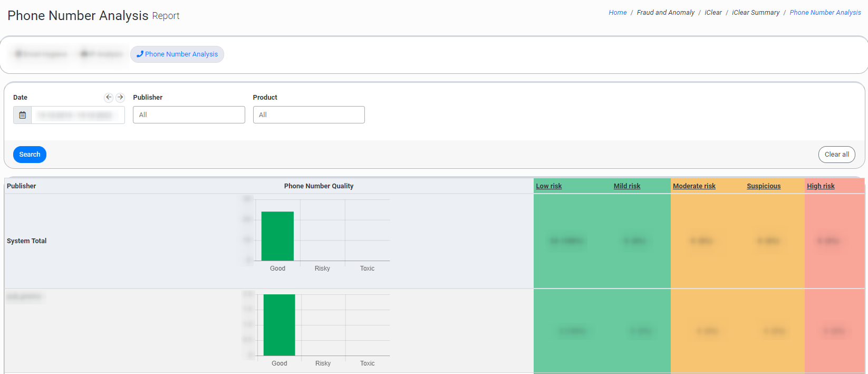This screenshot has width=868, height=374.
Task: Click the Clear all button
Action: click(x=836, y=155)
